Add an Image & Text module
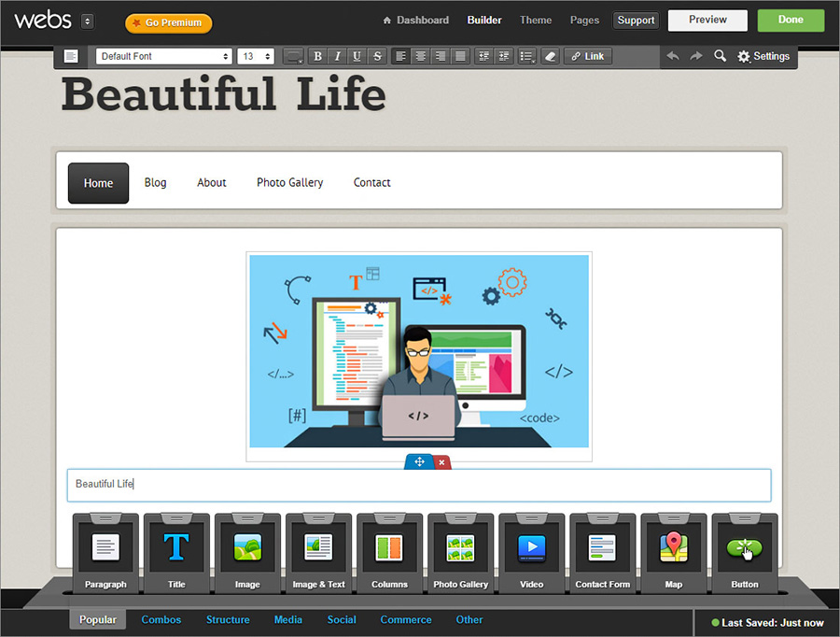840x637 pixels. 319,553
